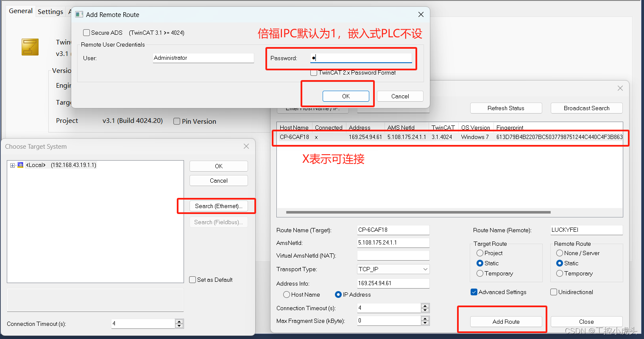
Task: Click Search (Fieldbus) button
Action: pyautogui.click(x=219, y=222)
